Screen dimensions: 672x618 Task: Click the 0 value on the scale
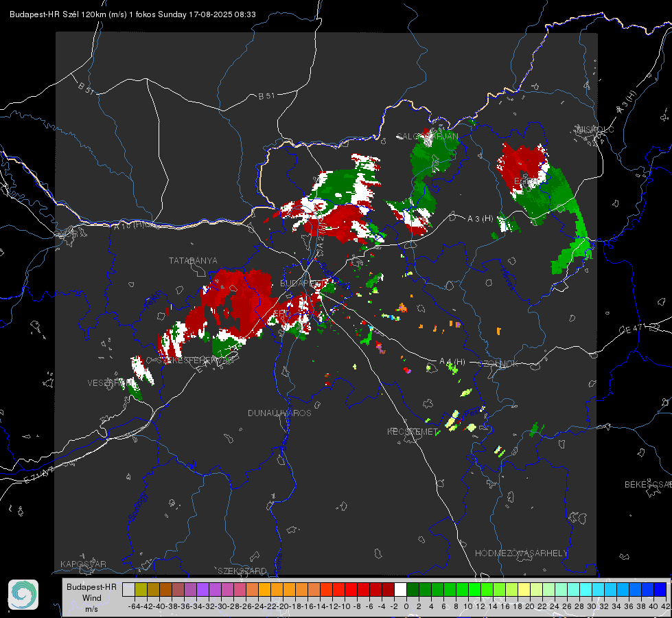coord(406,606)
